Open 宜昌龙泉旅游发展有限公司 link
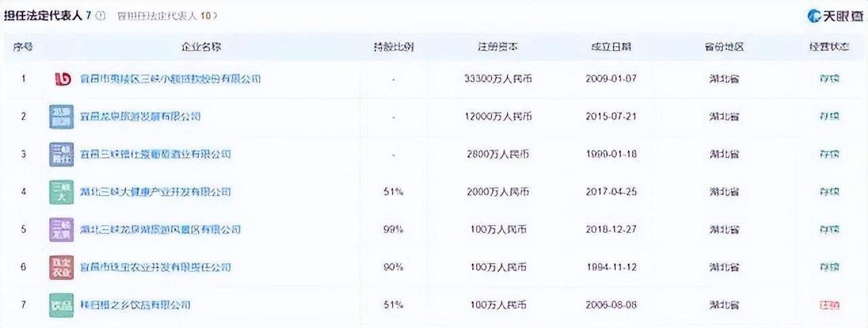The image size is (868, 328). pyautogui.click(x=140, y=117)
